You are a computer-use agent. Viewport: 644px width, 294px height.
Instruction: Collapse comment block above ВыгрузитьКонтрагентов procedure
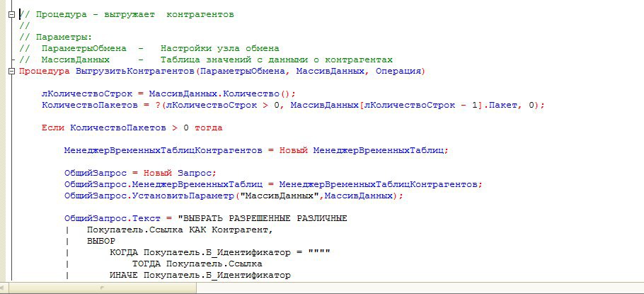coord(11,14)
